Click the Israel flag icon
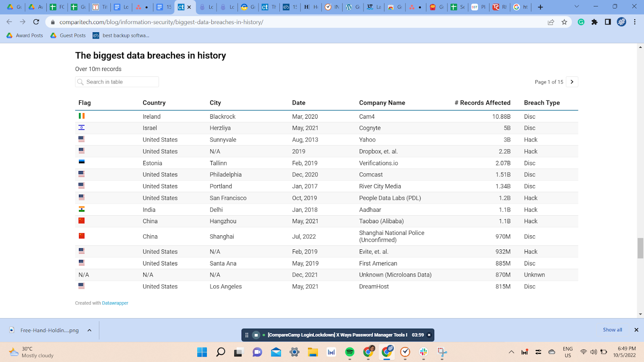Viewport: 644px width, 362px height. pos(82,128)
